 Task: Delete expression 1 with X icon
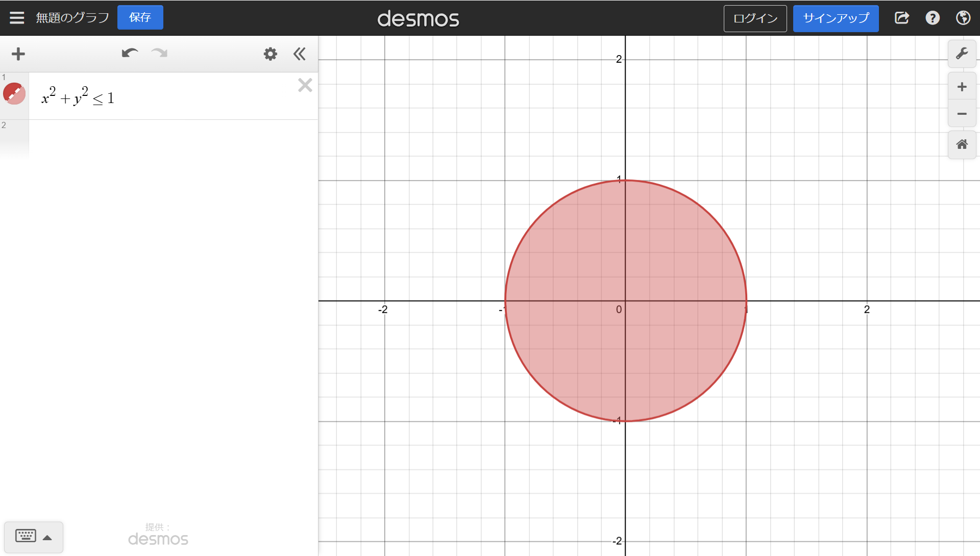click(x=305, y=85)
